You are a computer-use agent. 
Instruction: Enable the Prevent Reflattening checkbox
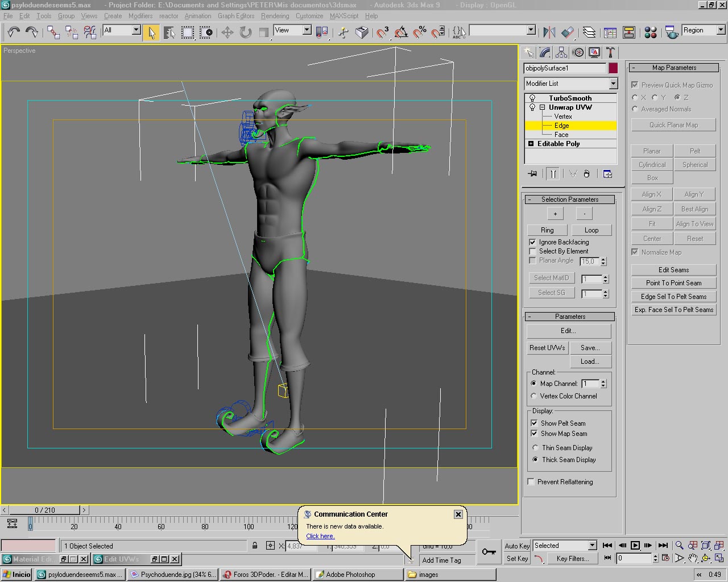[531, 482]
